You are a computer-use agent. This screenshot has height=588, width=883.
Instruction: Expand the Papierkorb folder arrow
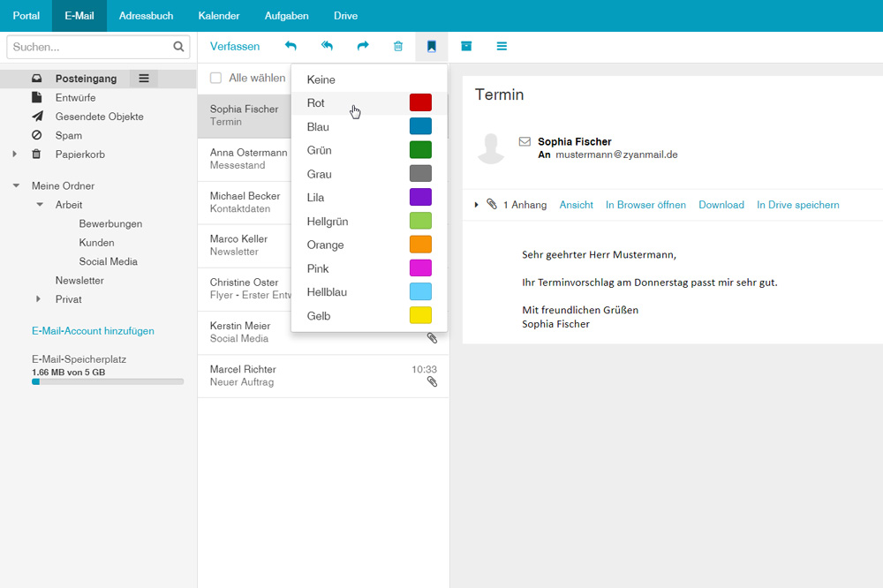(14, 155)
